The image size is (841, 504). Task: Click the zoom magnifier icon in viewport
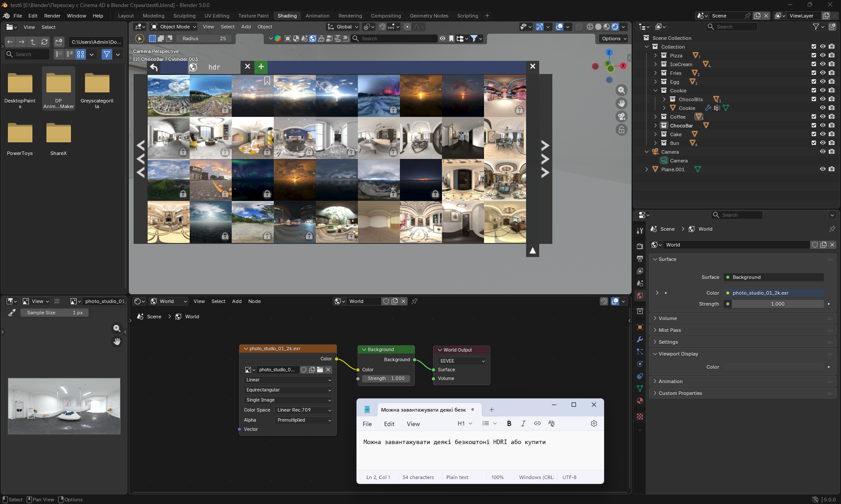[x=622, y=90]
